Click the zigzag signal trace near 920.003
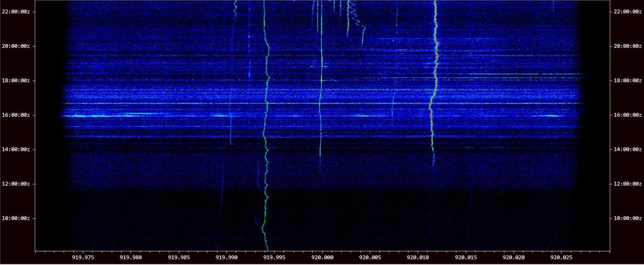644x265 pixels. tap(353, 10)
